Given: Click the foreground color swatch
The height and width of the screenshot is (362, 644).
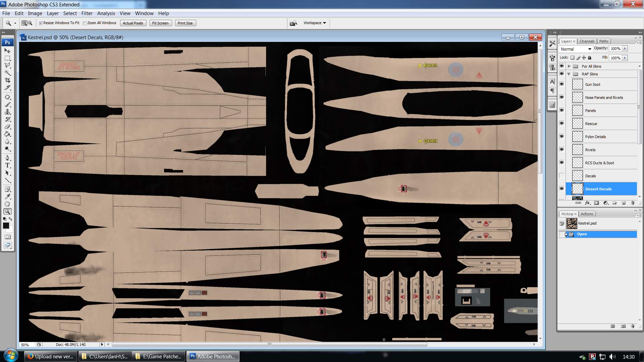Looking at the screenshot, I should coord(6,226).
